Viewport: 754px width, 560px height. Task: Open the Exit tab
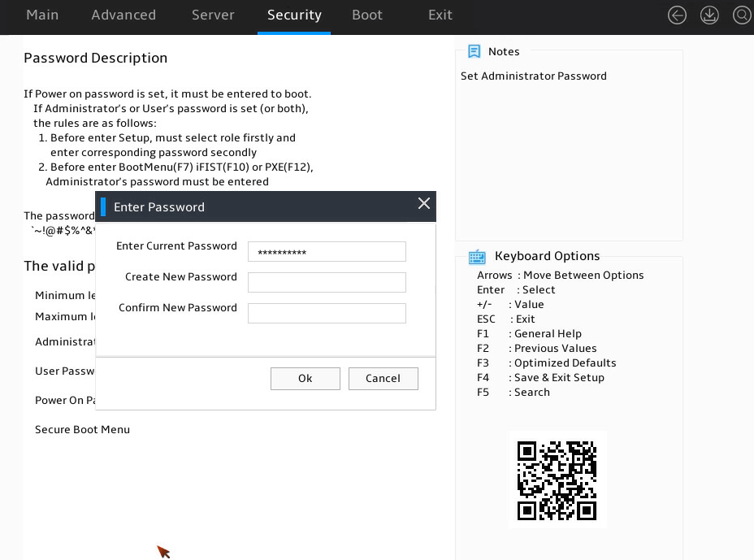pyautogui.click(x=440, y=15)
